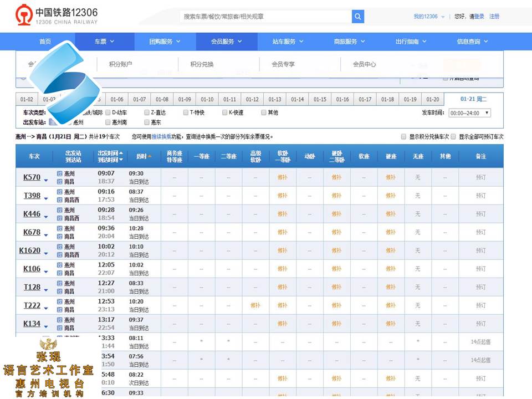Screen dimensions: 532x399
Task: Expand stop details arrow beside K570
Action: 46,180
